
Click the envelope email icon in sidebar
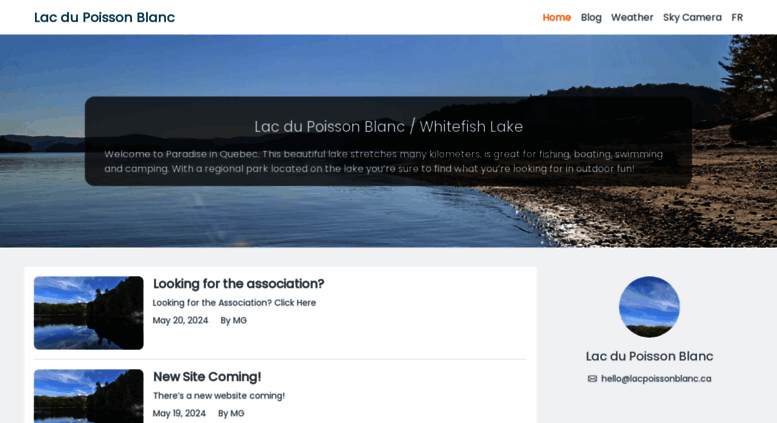click(x=592, y=379)
